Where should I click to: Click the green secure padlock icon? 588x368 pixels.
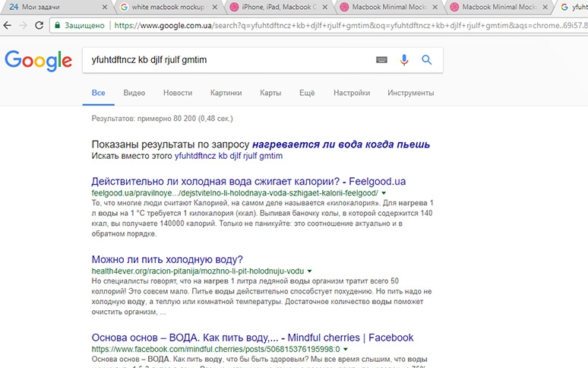(x=58, y=25)
